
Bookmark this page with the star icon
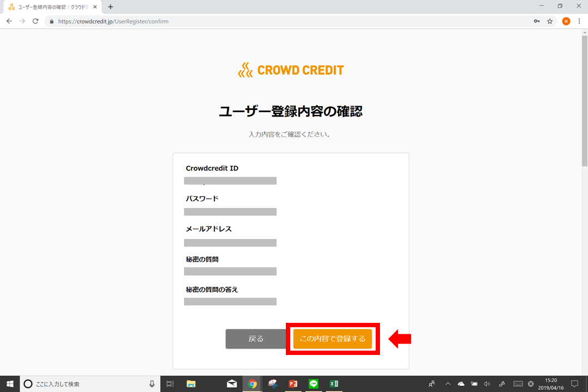point(550,21)
